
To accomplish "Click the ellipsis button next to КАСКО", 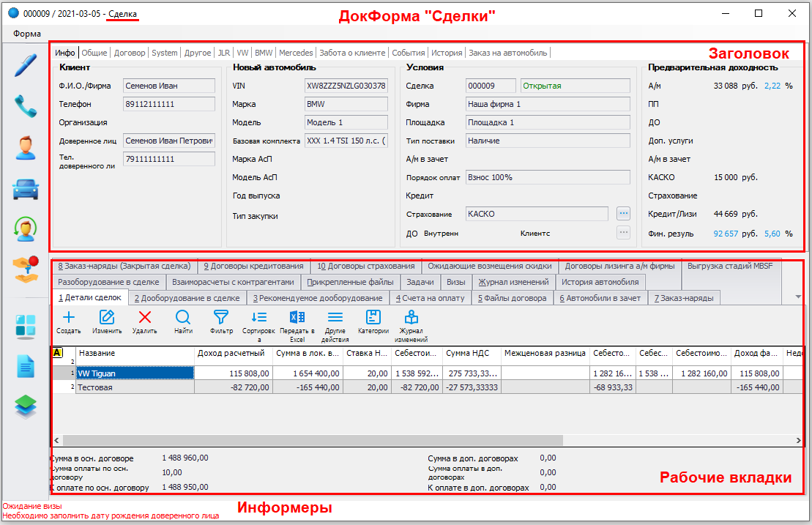I will pyautogui.click(x=623, y=214).
